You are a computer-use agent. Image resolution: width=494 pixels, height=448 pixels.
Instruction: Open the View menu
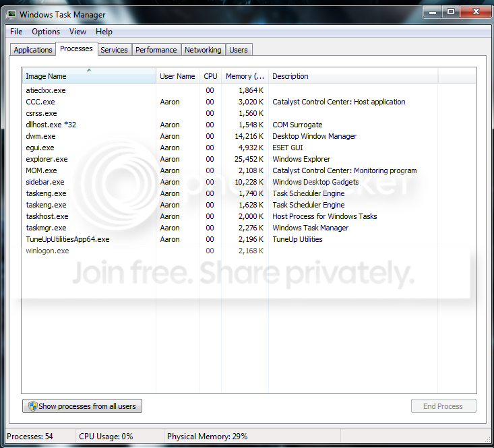(78, 32)
